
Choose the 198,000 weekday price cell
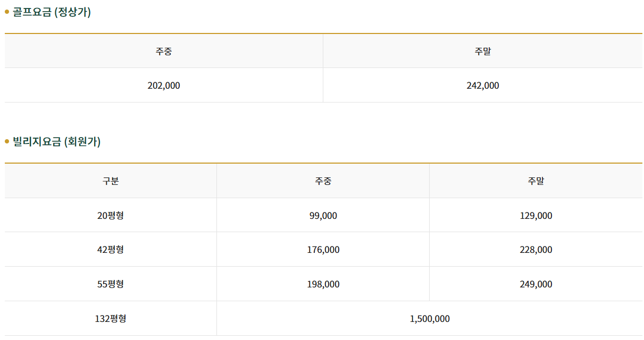click(323, 284)
